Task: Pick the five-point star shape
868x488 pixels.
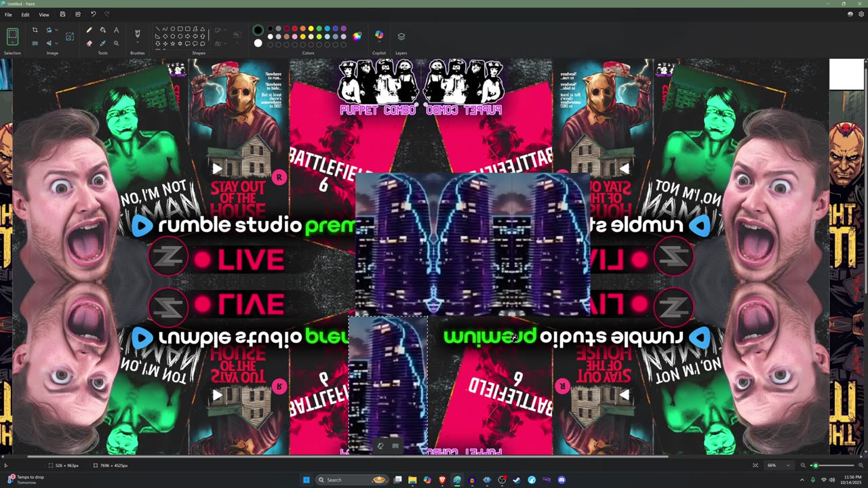Action: click(172, 43)
